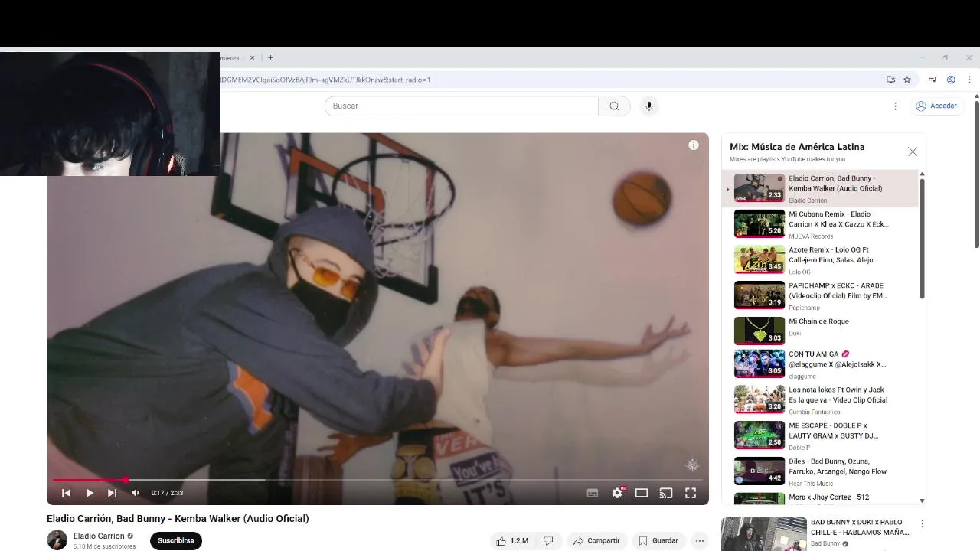Viewport: 980px width, 551px height.
Task: Subscribe with Suscribirse button
Action: (x=176, y=540)
